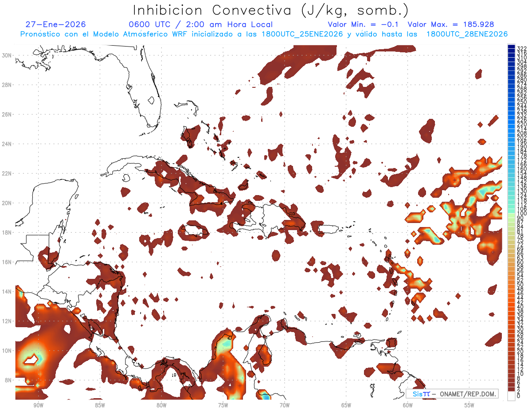The width and height of the screenshot is (532, 411).
Task: Click the 30N latitude label
Action: click(7, 55)
